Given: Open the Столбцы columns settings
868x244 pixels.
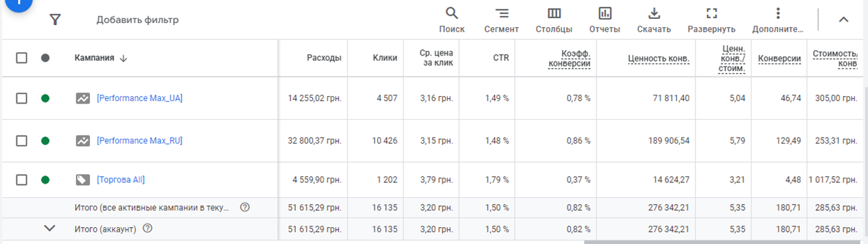Looking at the screenshot, I should pyautogui.click(x=554, y=20).
